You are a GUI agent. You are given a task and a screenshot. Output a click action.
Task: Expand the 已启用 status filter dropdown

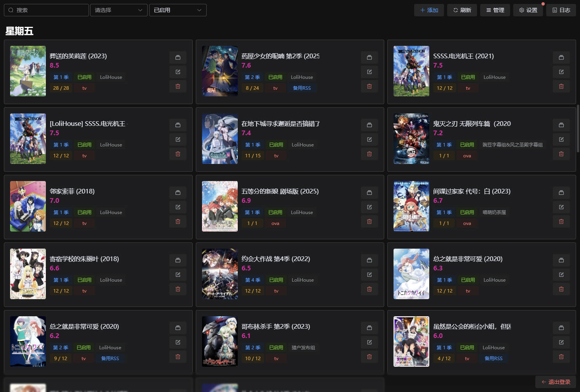pos(178,10)
